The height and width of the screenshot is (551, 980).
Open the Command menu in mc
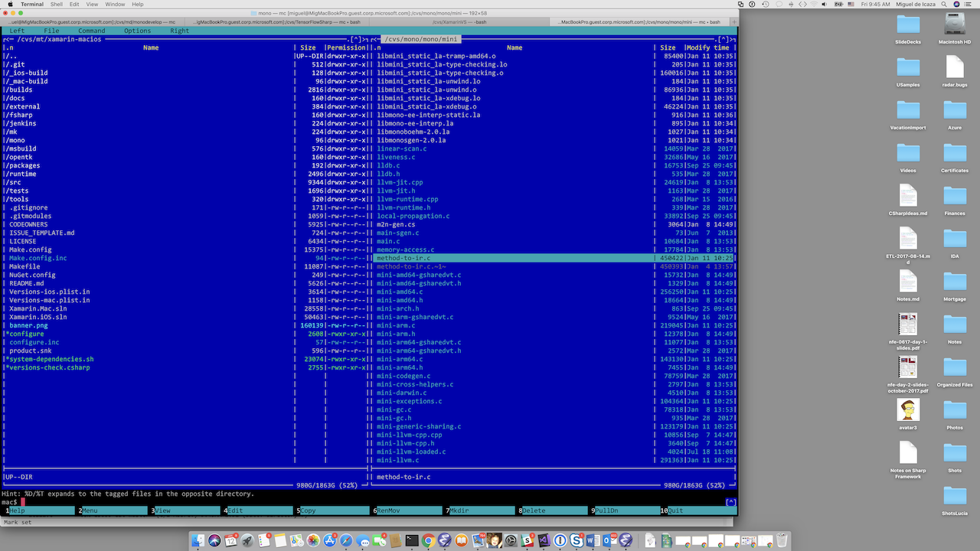[x=91, y=31]
